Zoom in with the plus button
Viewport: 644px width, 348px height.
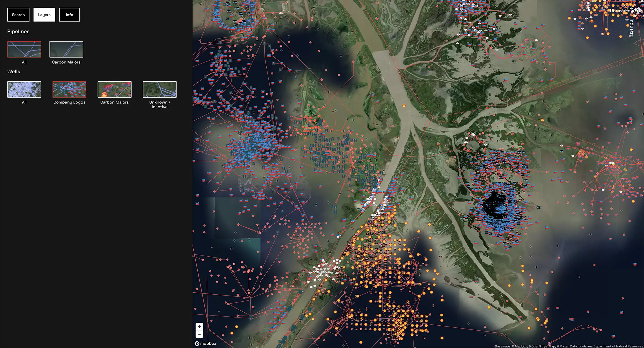pos(199,327)
